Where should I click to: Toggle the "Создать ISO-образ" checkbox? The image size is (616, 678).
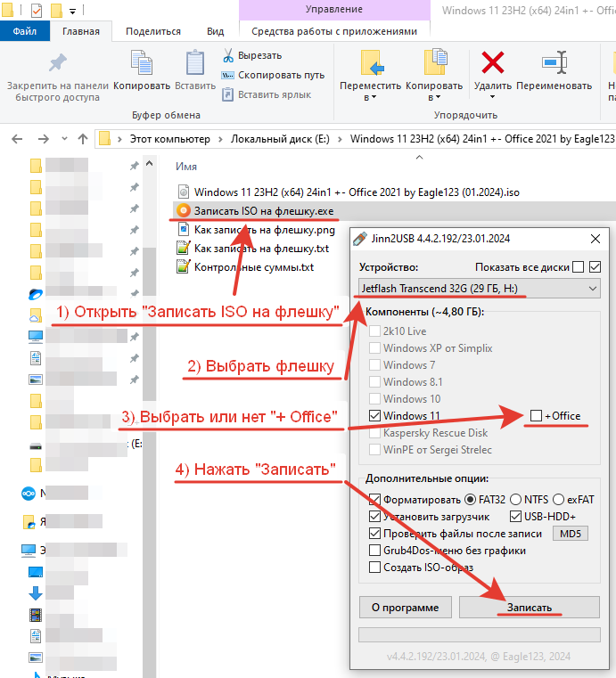tap(374, 567)
